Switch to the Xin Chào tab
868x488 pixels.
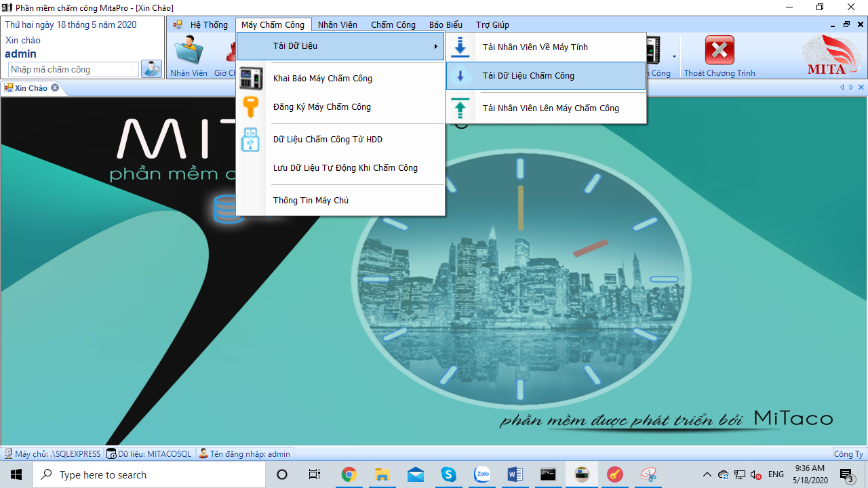[31, 88]
